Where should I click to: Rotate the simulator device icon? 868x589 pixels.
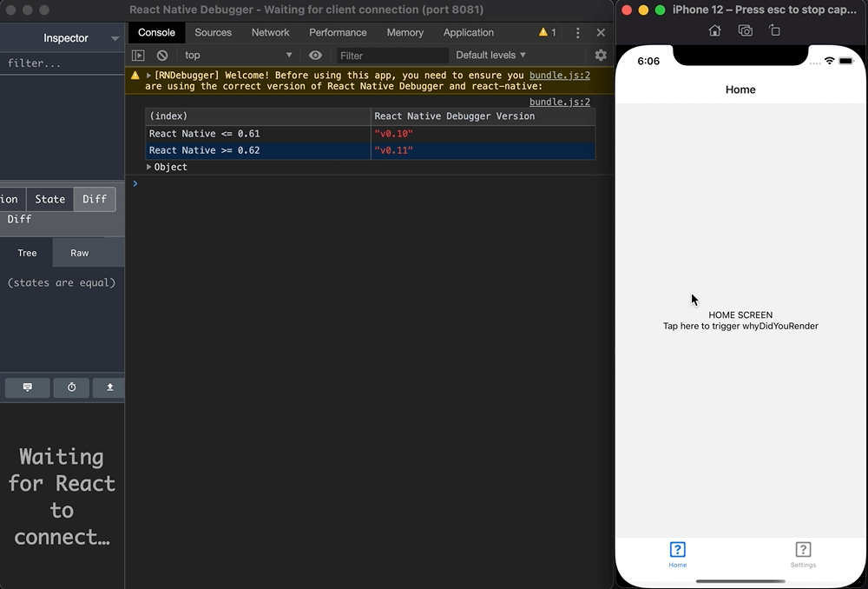click(x=774, y=30)
